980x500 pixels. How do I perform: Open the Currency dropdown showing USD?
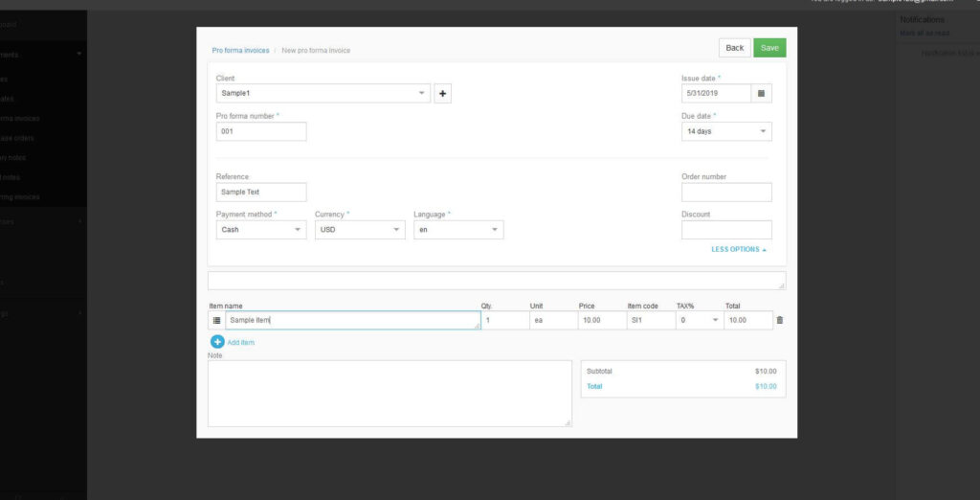[x=360, y=230]
